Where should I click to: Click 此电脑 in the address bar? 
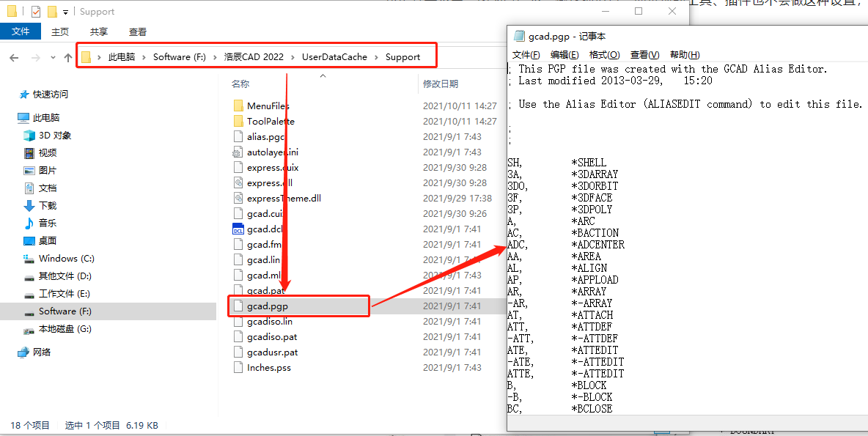(x=122, y=56)
